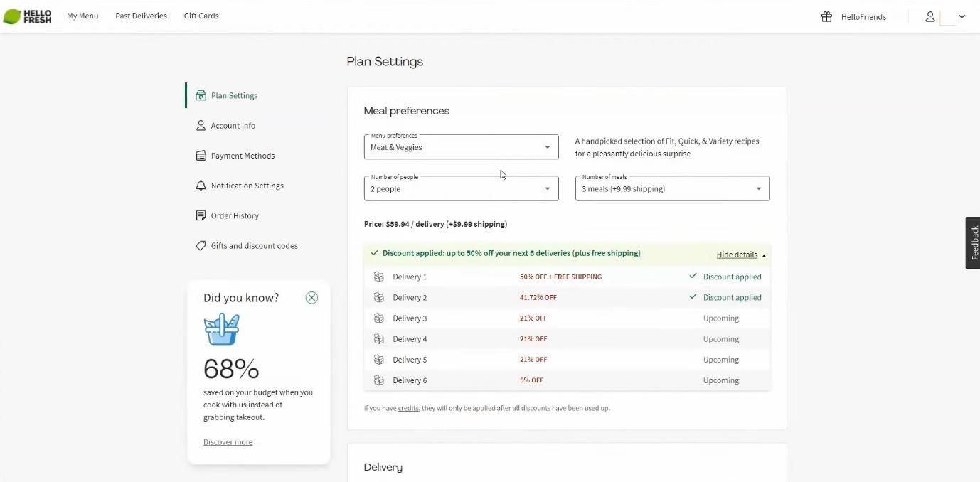Click the Payment Methods card icon
Viewport: 980px width, 482px height.
click(x=201, y=156)
